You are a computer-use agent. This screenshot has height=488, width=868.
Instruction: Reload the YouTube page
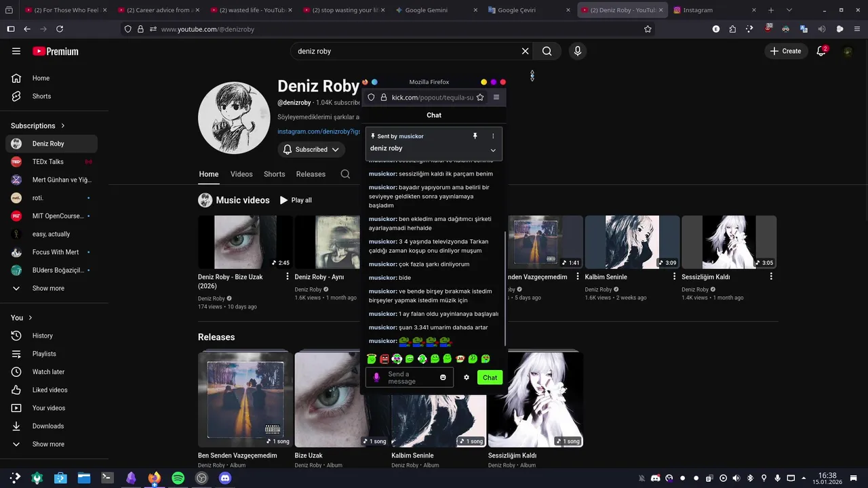click(x=60, y=29)
